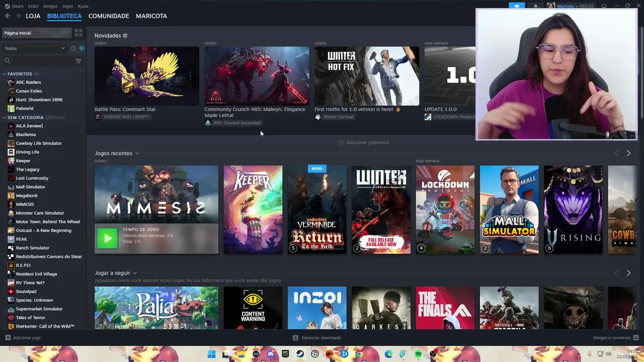Screen dimensions: 644x362
Task: Open Gerenciar downloads
Action: tap(317, 338)
